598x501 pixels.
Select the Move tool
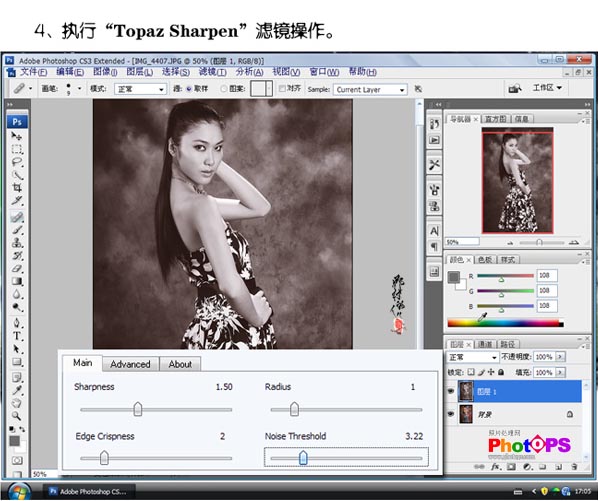(16, 136)
